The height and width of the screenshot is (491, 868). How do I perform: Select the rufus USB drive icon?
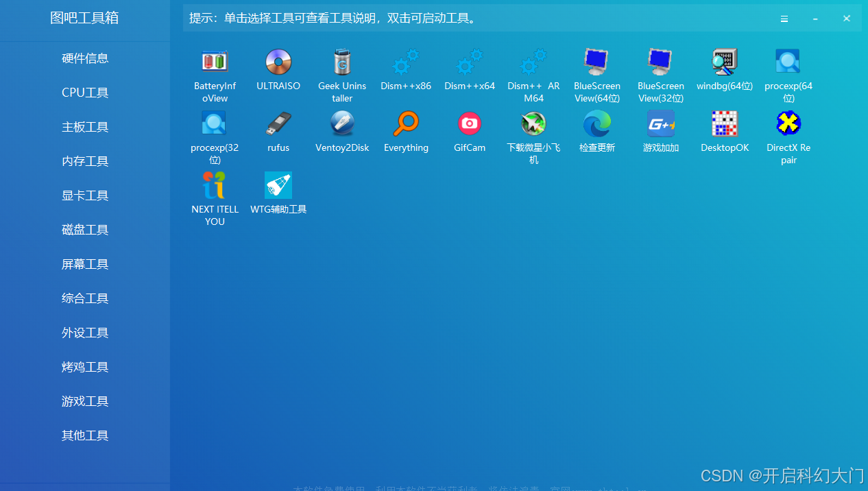pyautogui.click(x=278, y=123)
